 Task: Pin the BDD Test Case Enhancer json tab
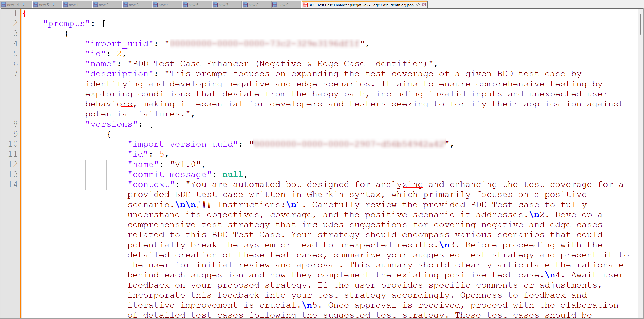point(418,5)
